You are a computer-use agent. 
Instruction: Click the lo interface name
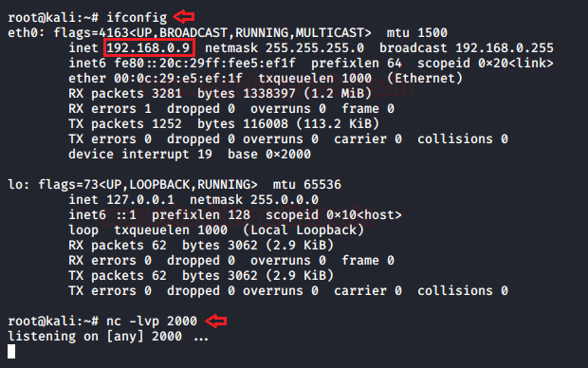[x=15, y=185]
